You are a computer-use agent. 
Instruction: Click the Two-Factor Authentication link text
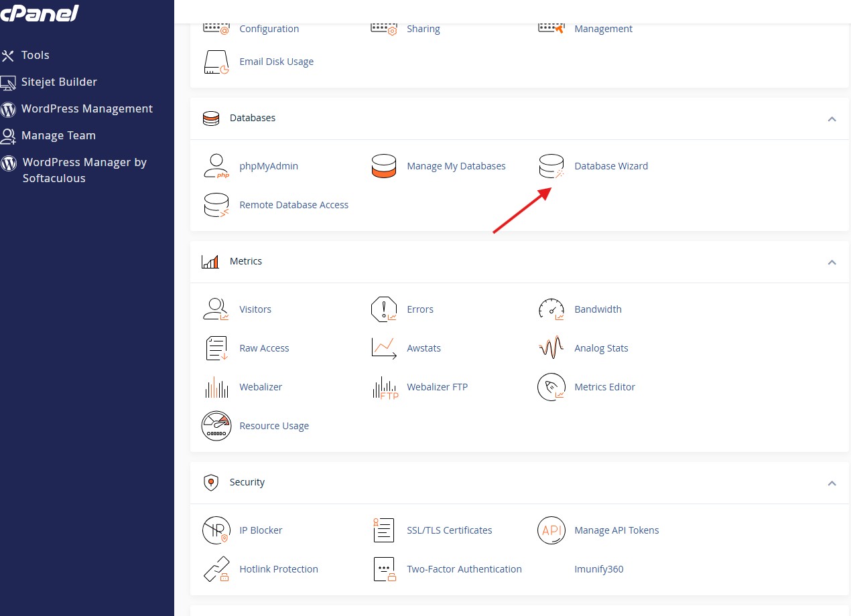[464, 569]
